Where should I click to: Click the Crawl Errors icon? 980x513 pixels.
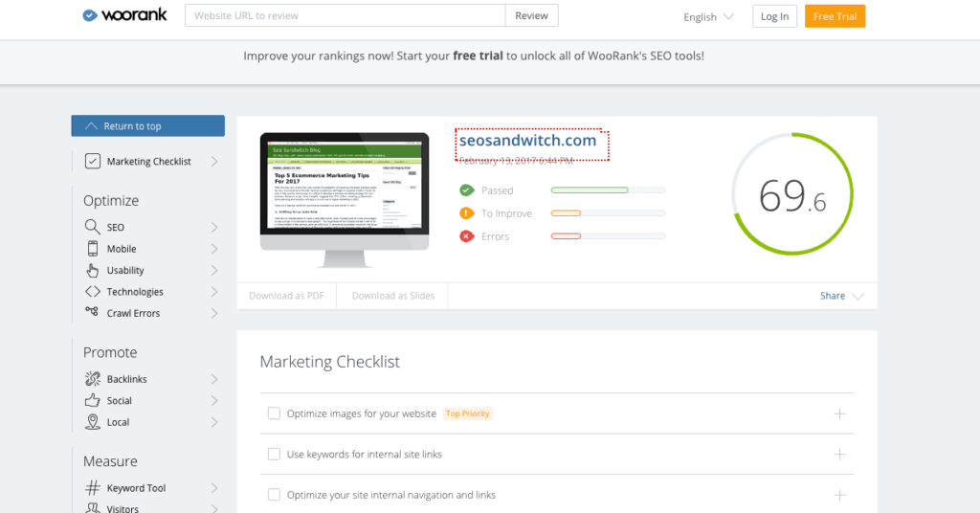point(92,311)
